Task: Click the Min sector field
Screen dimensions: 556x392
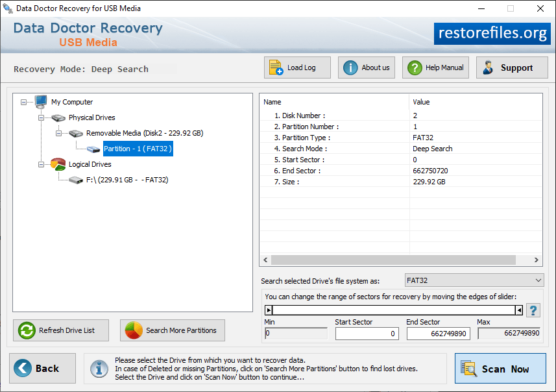Action: pyautogui.click(x=296, y=334)
